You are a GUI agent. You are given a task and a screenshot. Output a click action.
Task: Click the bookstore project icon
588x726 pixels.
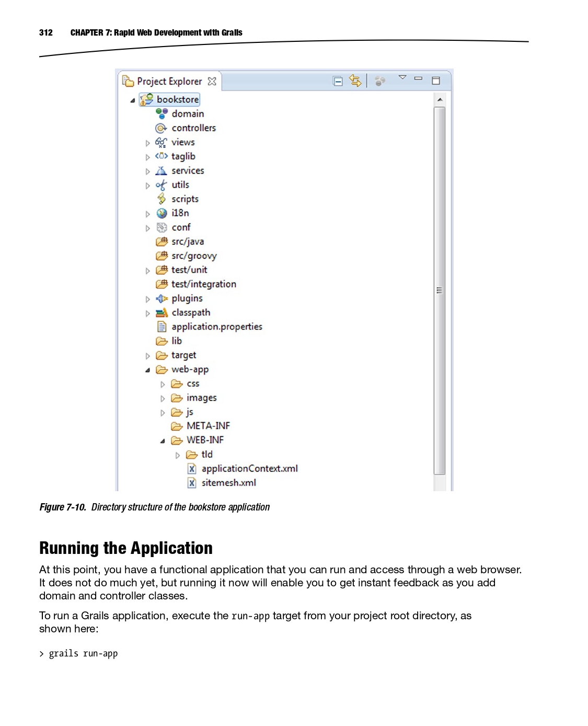146,99
